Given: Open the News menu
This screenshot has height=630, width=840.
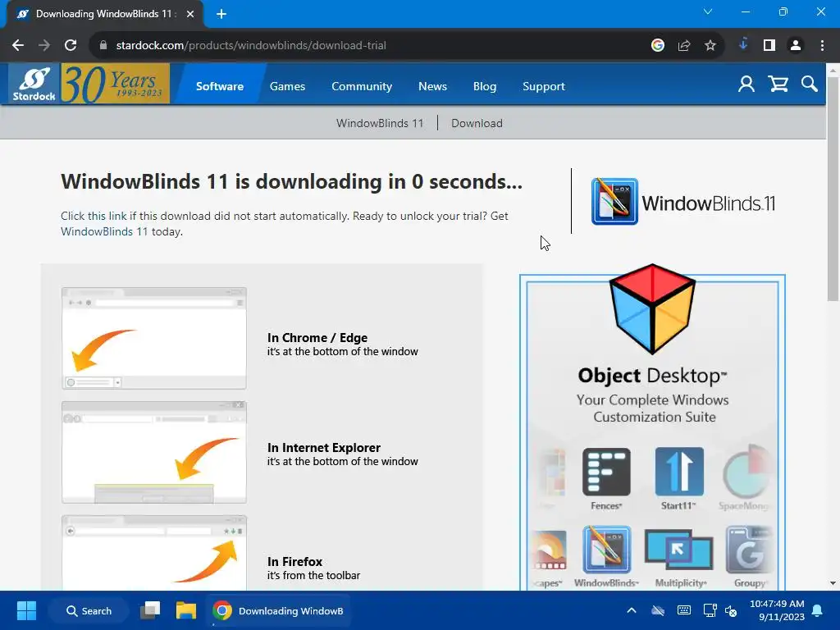Looking at the screenshot, I should pos(432,86).
